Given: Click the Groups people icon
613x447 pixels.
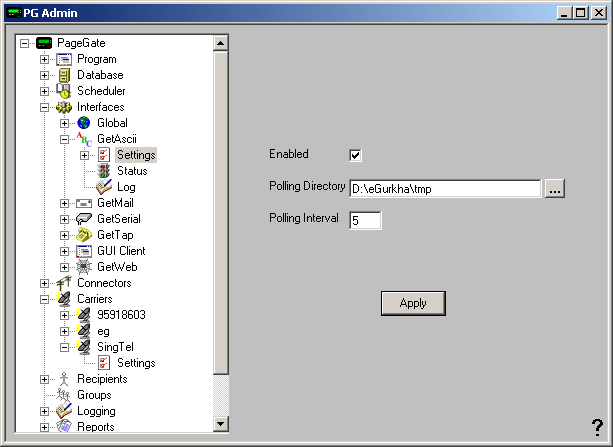Looking at the screenshot, I should (64, 395).
